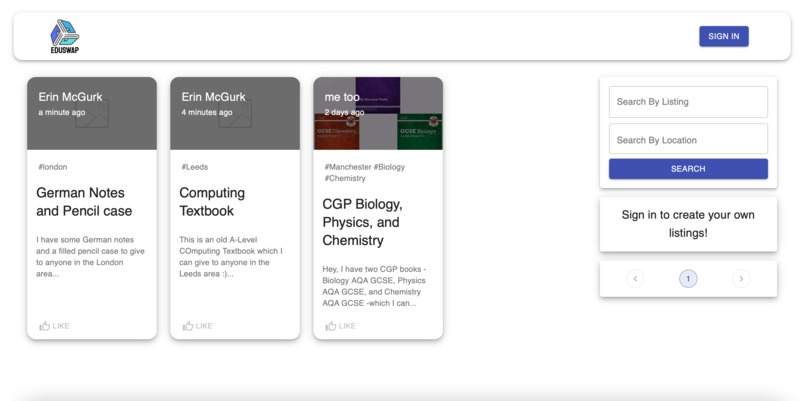Open the Computing Textbook title
Image resolution: width=806 pixels, height=401 pixels.
(x=212, y=202)
